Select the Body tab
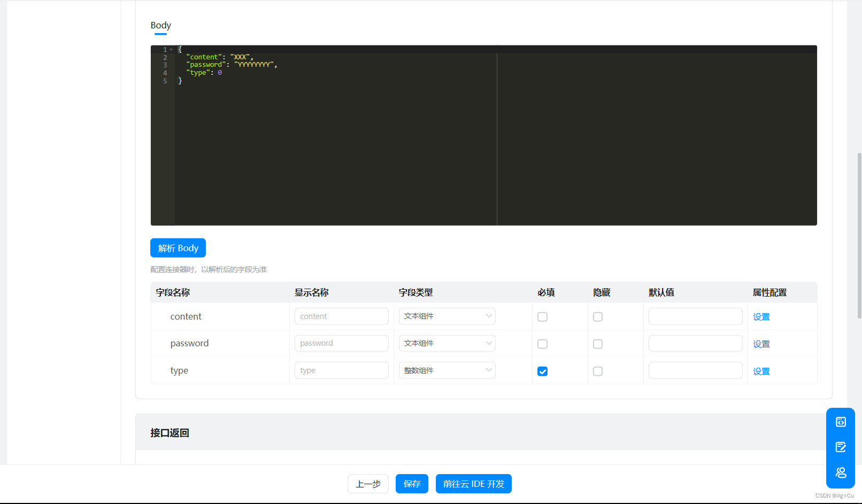862x504 pixels. [x=160, y=25]
